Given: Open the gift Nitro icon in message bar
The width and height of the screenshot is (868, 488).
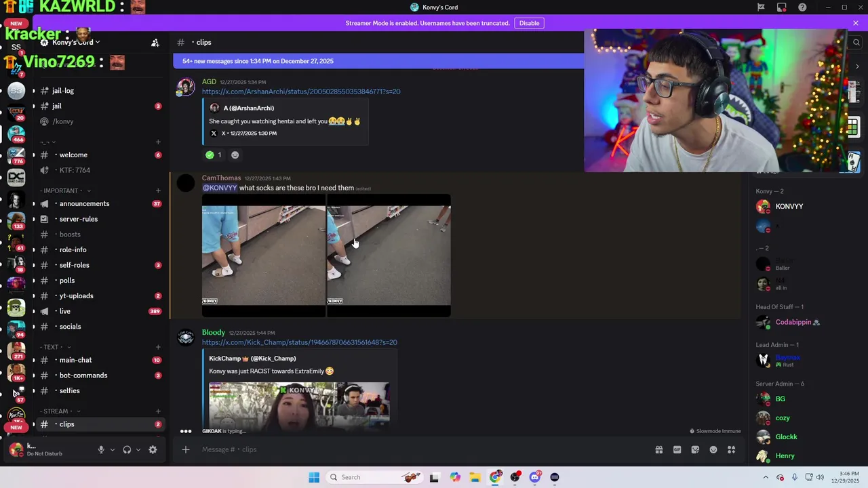Looking at the screenshot, I should pos(658,449).
